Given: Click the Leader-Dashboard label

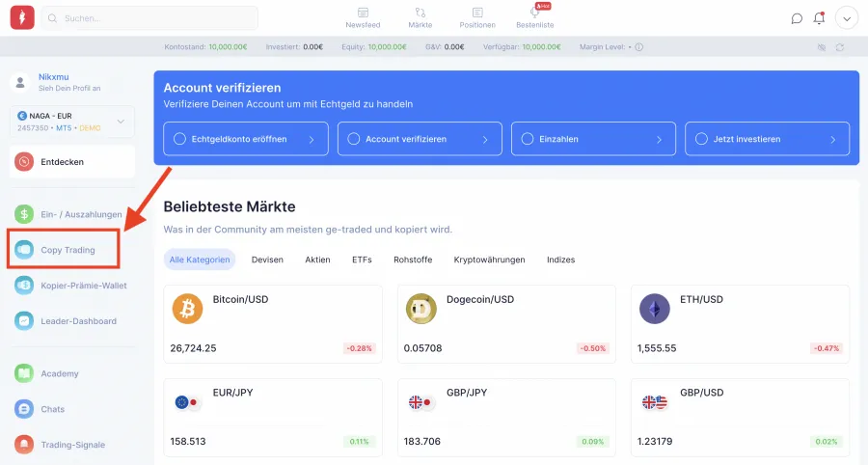Looking at the screenshot, I should (79, 321).
